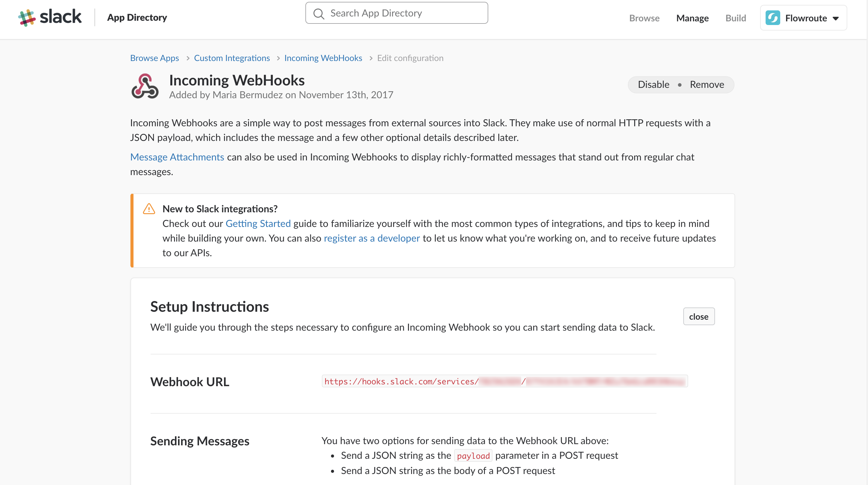Click the Slack logo
This screenshot has width=868, height=485.
(x=50, y=17)
